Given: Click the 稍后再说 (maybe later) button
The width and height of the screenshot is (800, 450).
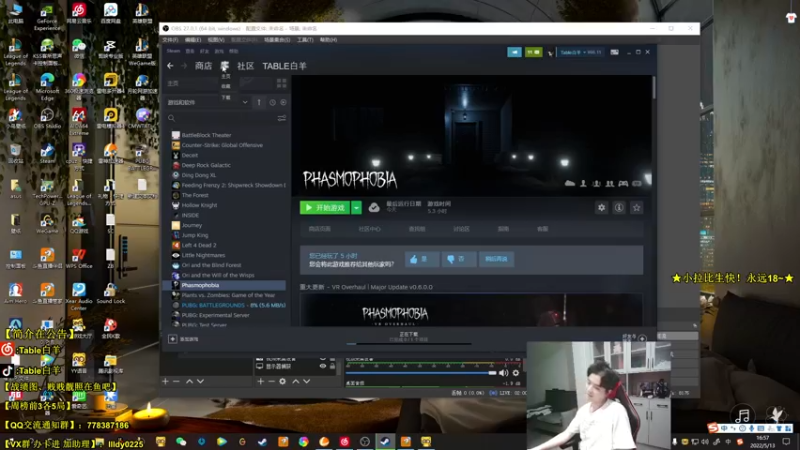Looking at the screenshot, I should [x=496, y=259].
